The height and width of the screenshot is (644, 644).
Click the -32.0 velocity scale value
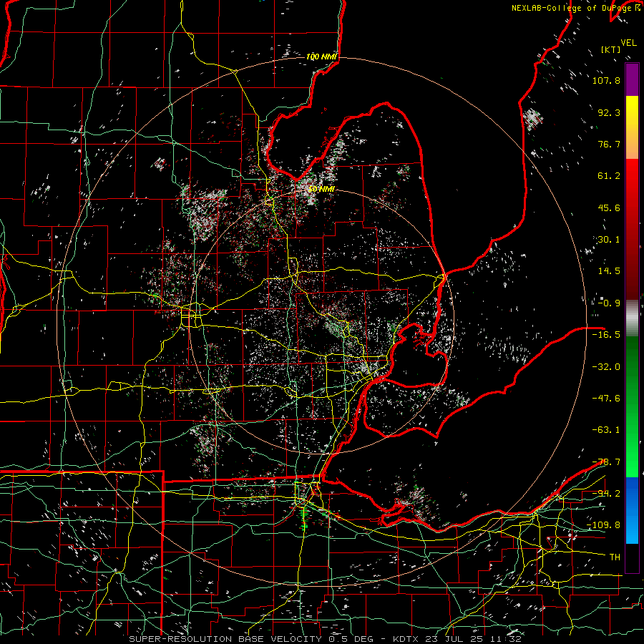(606, 367)
